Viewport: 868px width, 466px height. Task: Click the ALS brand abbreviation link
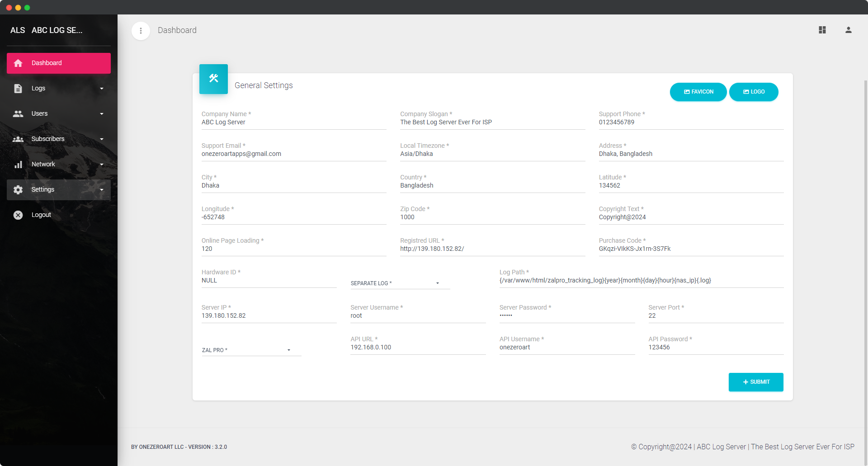(18, 30)
